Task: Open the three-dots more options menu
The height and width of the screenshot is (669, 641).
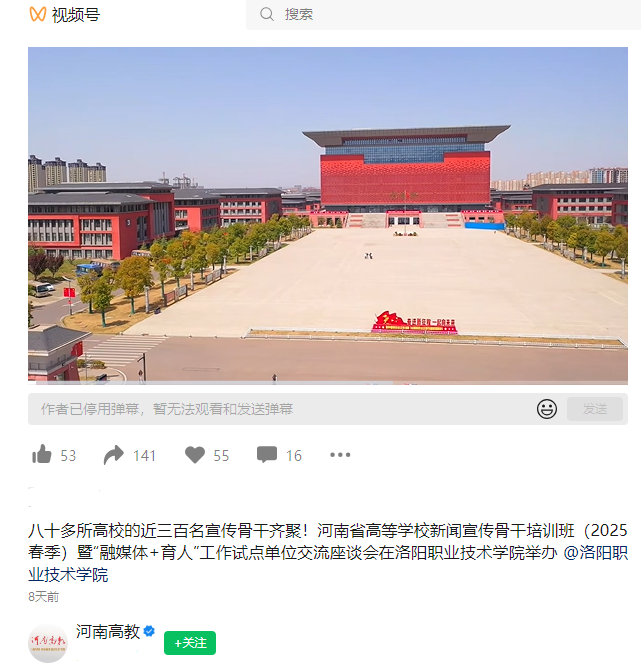Action: 340,455
